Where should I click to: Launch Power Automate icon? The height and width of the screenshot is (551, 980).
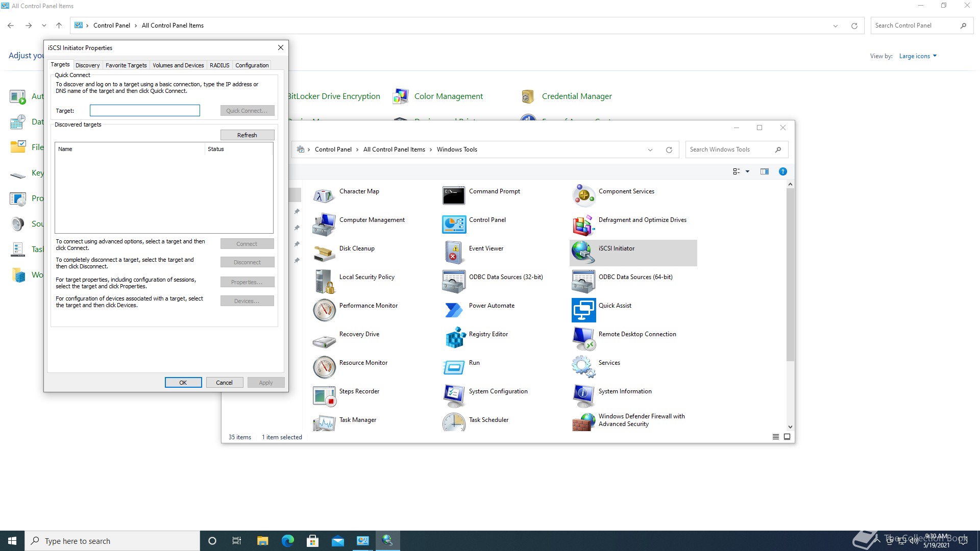click(454, 310)
